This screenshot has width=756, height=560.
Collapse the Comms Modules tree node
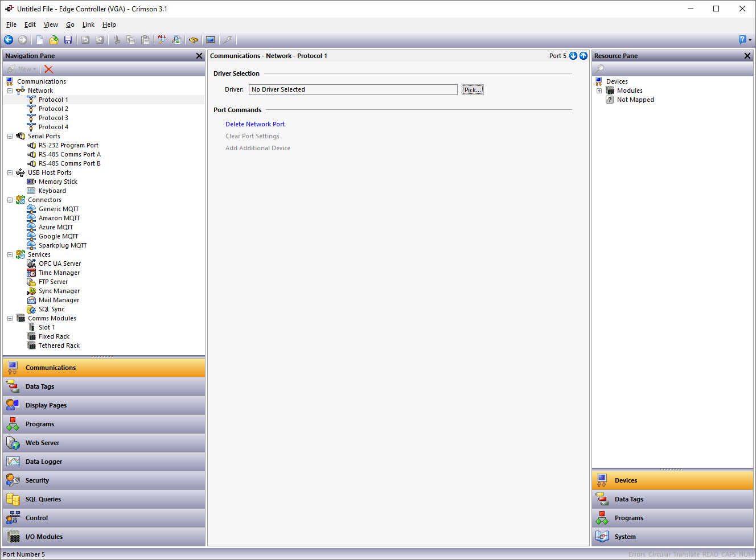coord(10,318)
